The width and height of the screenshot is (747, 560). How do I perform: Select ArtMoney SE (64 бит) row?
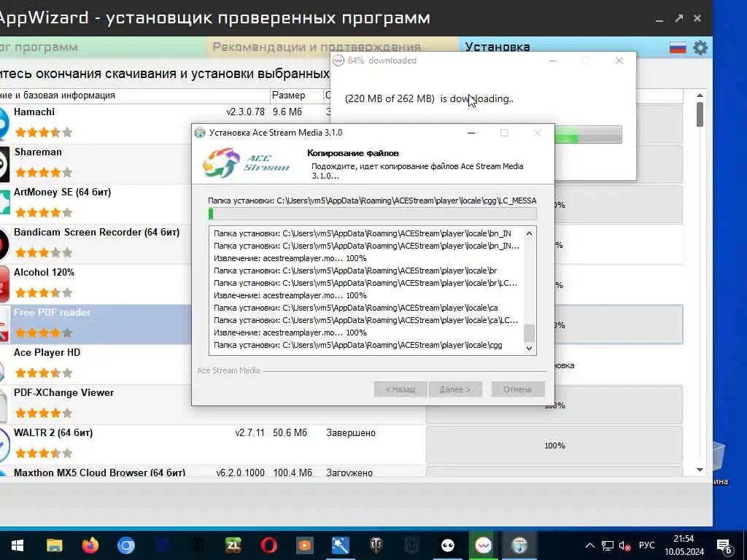63,192
